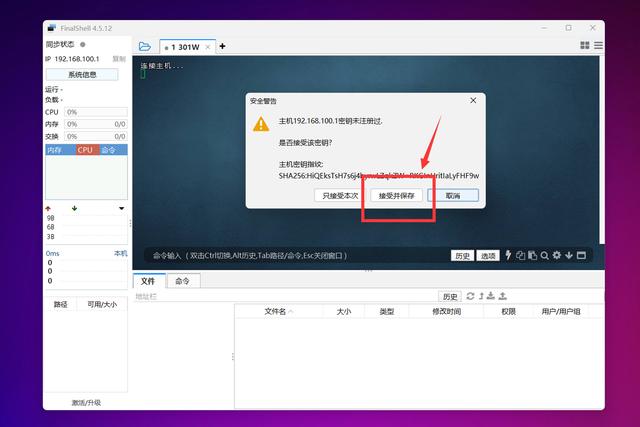Close the 安全警告 dialog
This screenshot has width=640, height=427.
point(473,100)
